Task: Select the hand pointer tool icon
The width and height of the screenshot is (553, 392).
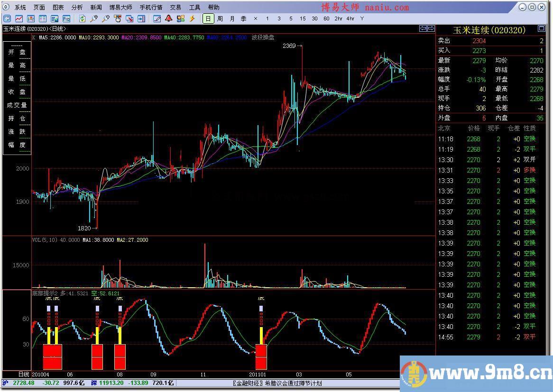Action: coord(118,19)
